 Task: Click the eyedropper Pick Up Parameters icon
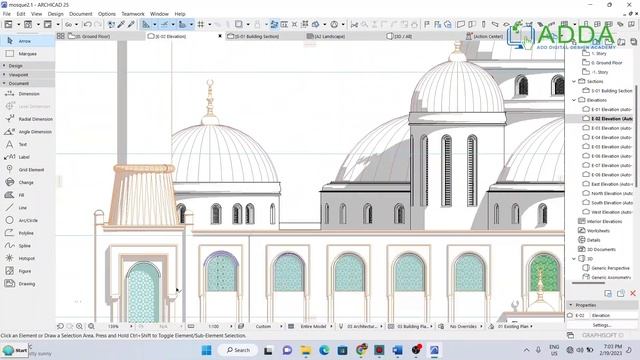pyautogui.click(x=121, y=24)
